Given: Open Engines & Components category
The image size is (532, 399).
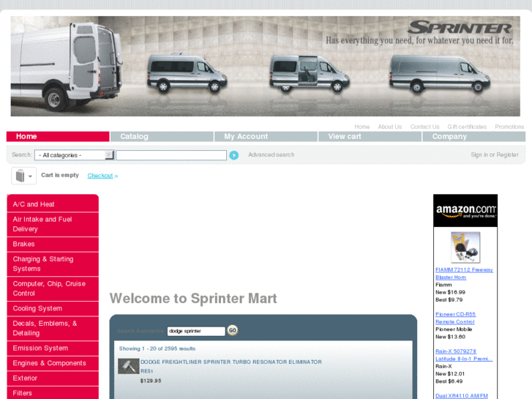Looking at the screenshot, I should click(53, 363).
